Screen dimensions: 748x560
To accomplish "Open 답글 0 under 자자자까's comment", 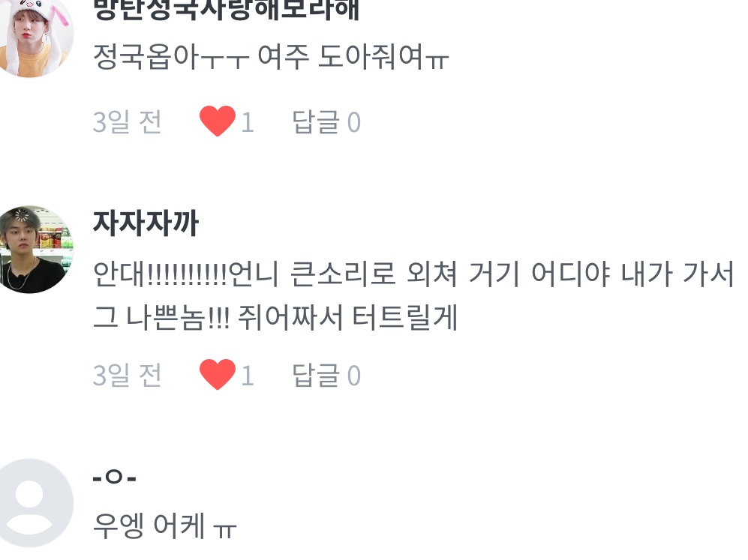I will tap(326, 376).
